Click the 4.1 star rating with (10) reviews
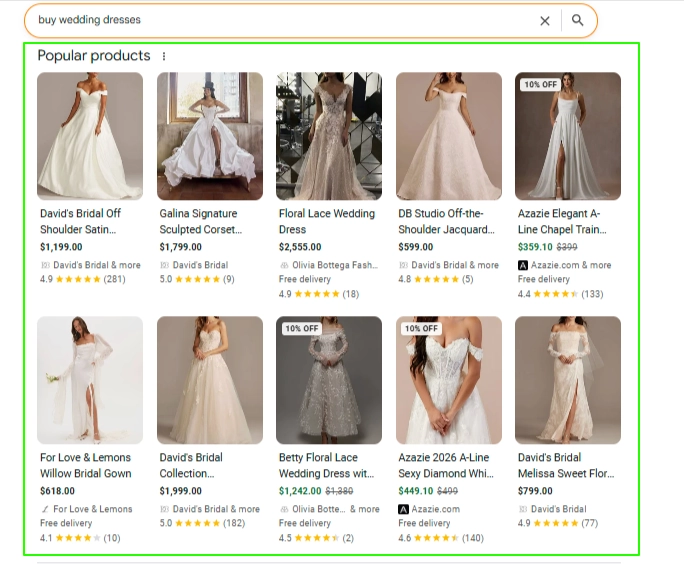The height and width of the screenshot is (564, 684). 80,538
